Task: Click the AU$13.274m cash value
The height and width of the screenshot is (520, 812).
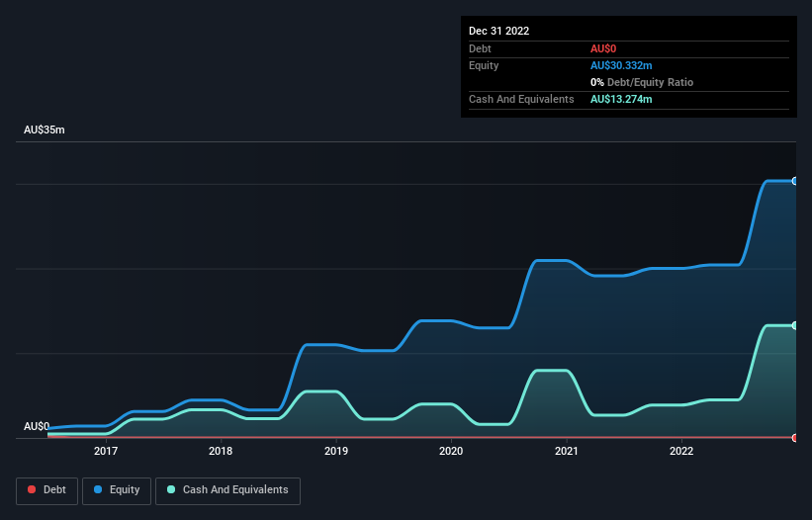Action: [621, 99]
